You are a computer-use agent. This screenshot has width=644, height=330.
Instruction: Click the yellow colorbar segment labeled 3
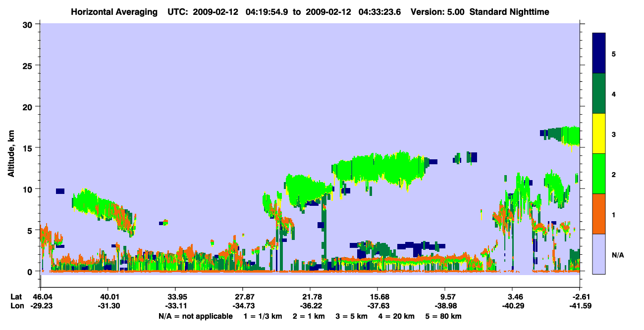[x=599, y=134]
